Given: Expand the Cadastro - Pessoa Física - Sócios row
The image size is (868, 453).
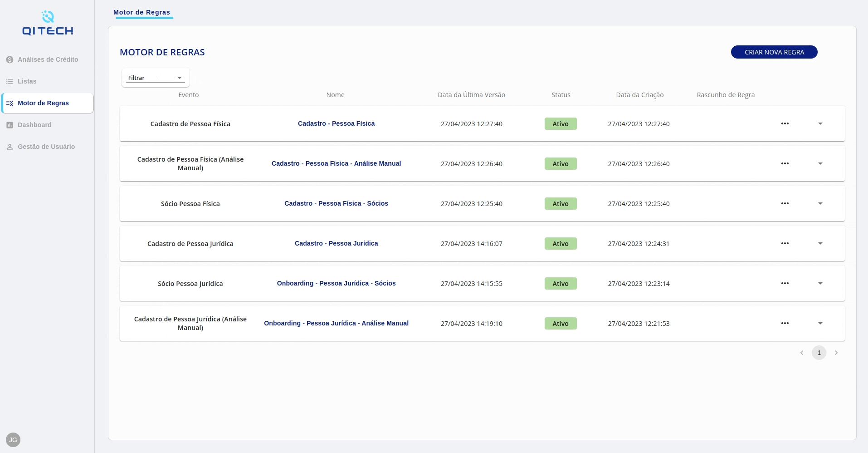Looking at the screenshot, I should point(820,203).
